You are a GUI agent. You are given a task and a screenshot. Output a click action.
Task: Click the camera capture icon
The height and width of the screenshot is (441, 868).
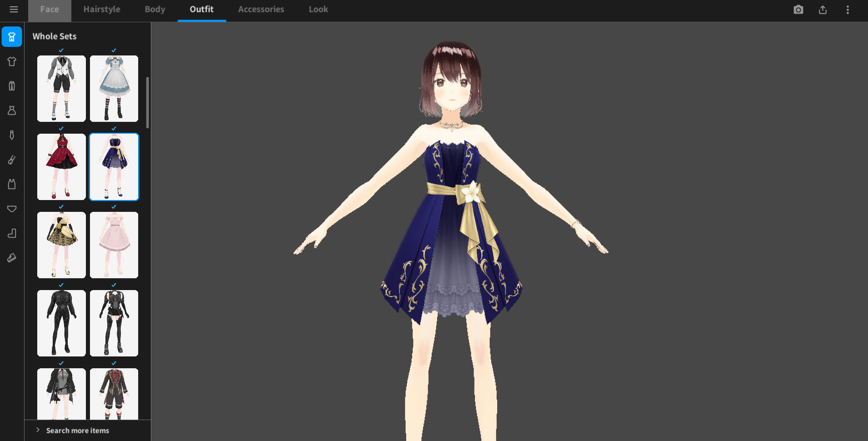click(798, 10)
